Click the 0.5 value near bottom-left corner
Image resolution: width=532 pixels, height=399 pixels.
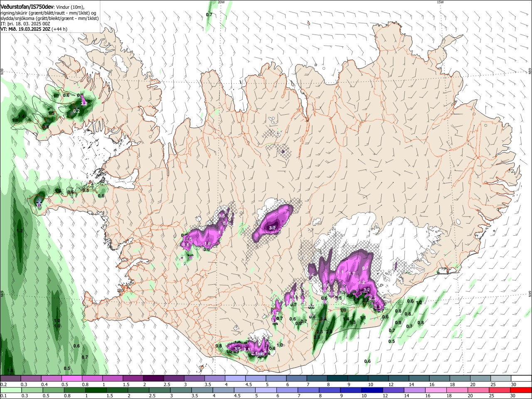click(67, 368)
